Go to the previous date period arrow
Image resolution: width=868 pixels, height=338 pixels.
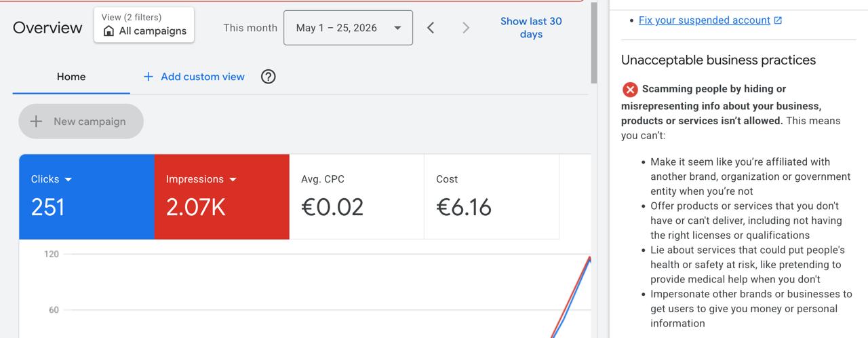[x=431, y=28]
